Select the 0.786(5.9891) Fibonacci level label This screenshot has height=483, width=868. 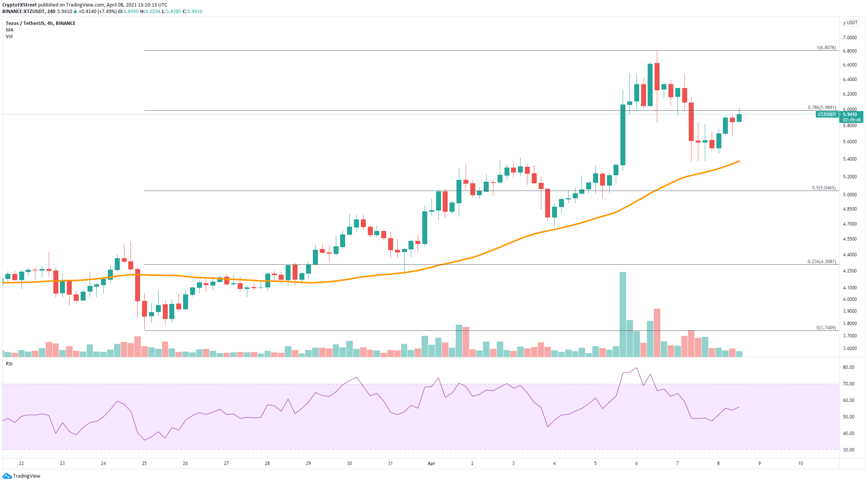point(822,108)
